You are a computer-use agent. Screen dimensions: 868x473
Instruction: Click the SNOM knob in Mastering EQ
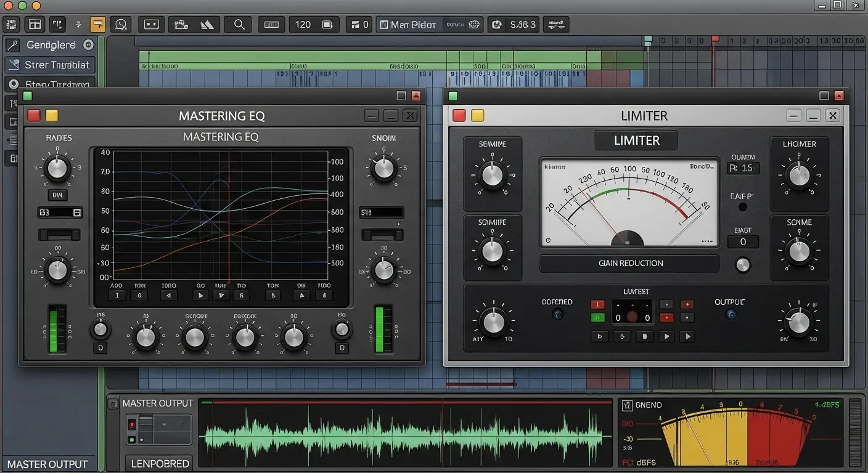click(x=383, y=168)
